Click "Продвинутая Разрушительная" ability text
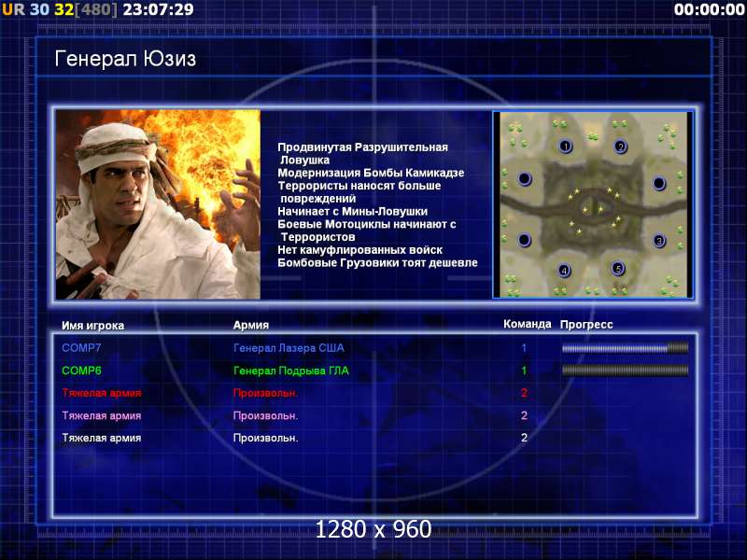 tap(362, 147)
